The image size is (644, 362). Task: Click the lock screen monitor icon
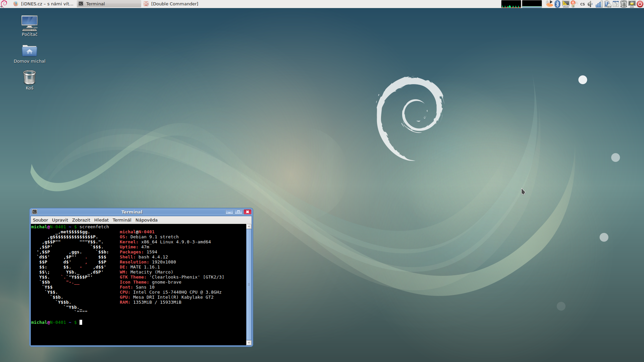click(632, 4)
